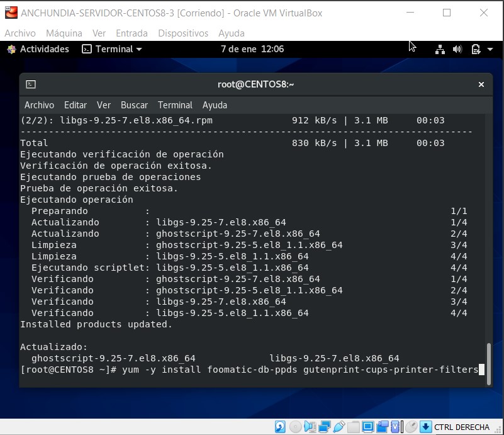
Task: Click the volume icon in the GNOME top bar
Action: point(457,48)
